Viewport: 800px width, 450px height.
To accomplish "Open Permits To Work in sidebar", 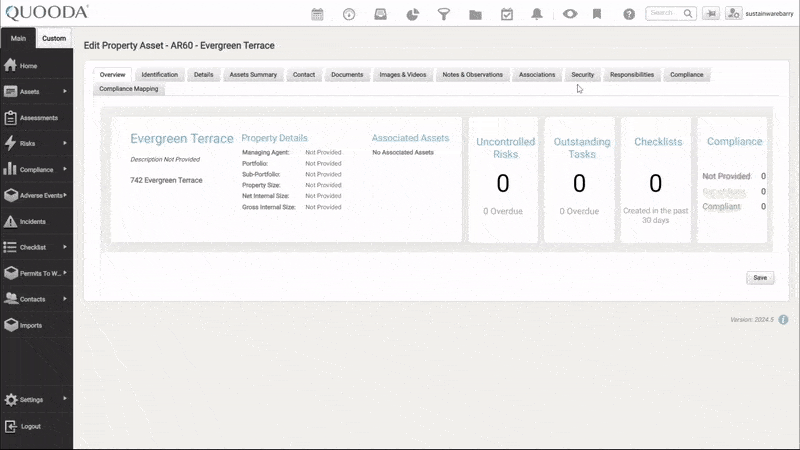I will click(40, 273).
